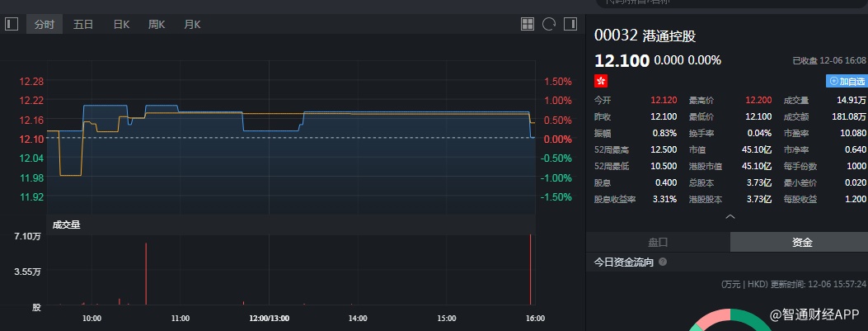This screenshot has width=868, height=331.
Task: Click the 港通控股 stock name
Action: [668, 37]
